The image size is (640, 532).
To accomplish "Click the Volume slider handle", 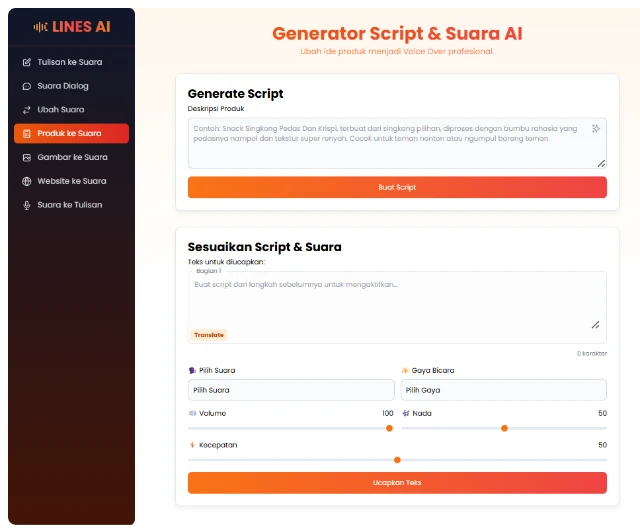I will [389, 428].
